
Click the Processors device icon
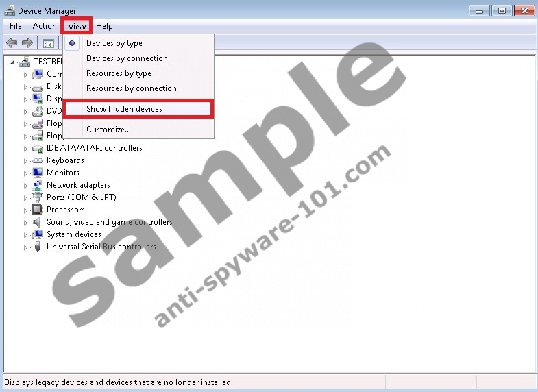click(x=38, y=210)
